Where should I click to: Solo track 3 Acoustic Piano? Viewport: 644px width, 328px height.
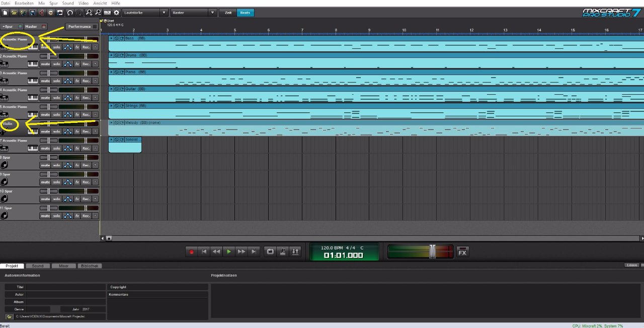click(x=56, y=81)
